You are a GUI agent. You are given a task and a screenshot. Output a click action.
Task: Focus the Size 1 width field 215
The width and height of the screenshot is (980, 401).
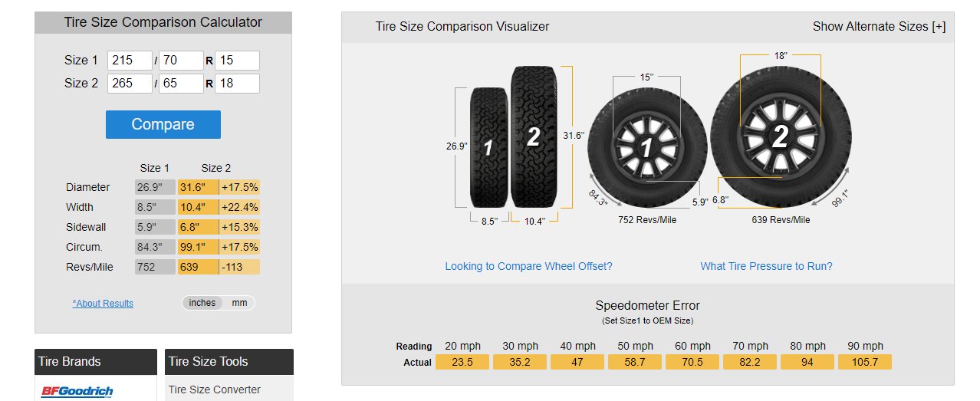pos(130,61)
